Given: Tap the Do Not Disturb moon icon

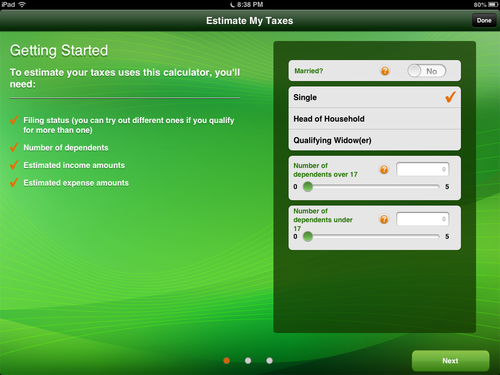Looking at the screenshot, I should (233, 5).
